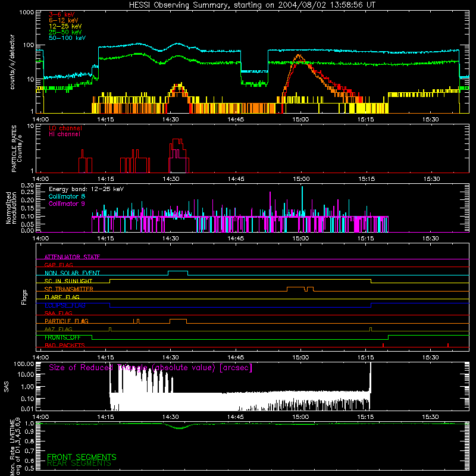Click the ATTENUATOR STATE flag label

(72, 257)
